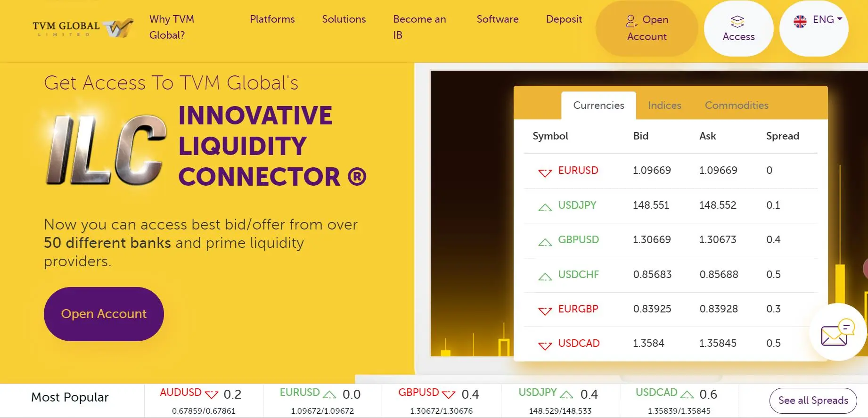Click the red down arrow next to AUDUSD
868x418 pixels.
[x=212, y=394]
